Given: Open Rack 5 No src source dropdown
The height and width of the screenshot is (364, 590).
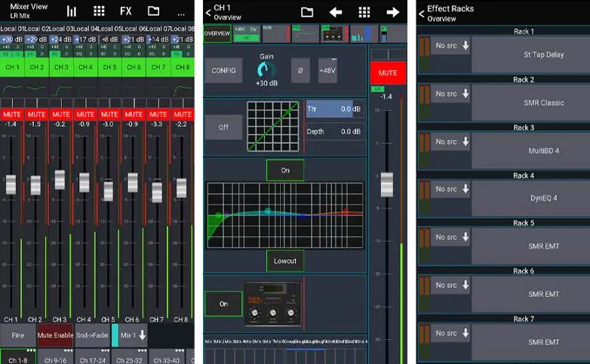Looking at the screenshot, I should 450,237.
